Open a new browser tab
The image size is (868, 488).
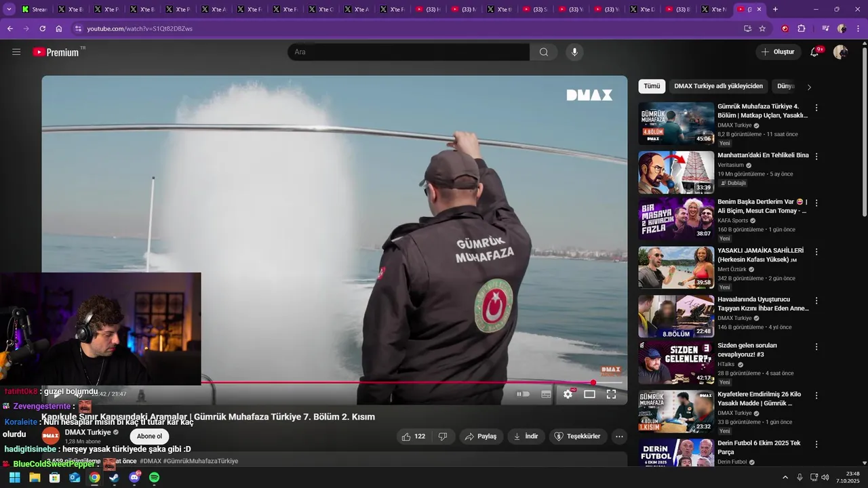(775, 9)
